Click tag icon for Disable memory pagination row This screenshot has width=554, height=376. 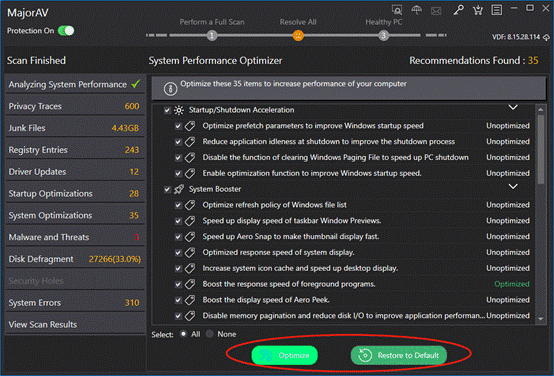190,316
